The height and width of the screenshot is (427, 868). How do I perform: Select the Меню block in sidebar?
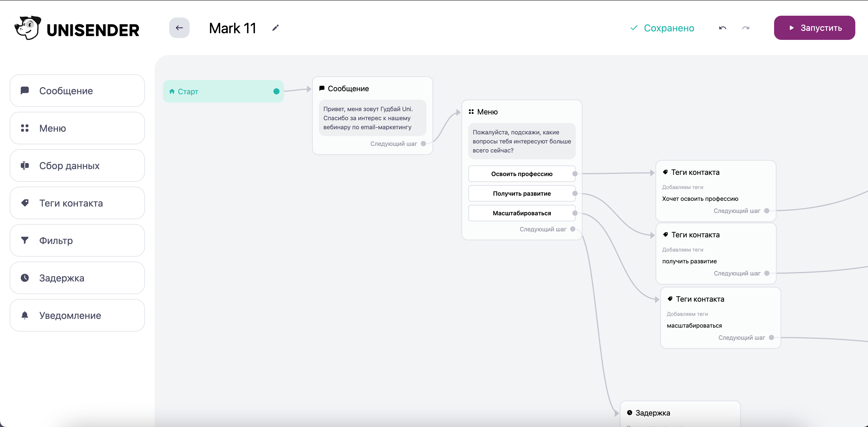(77, 128)
